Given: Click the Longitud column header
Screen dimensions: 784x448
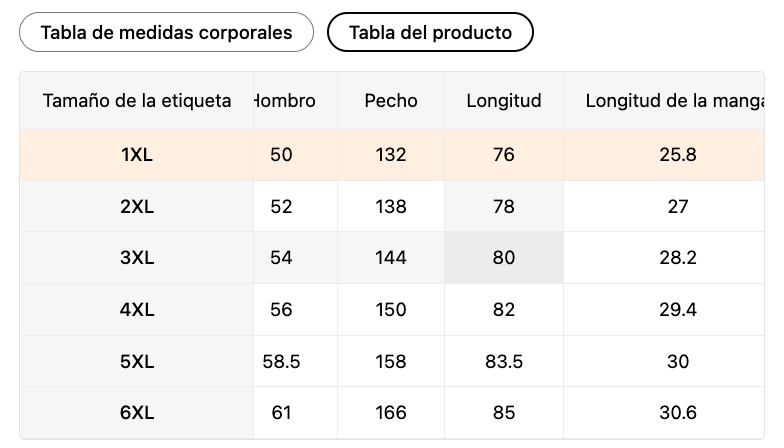Looking at the screenshot, I should [504, 100].
